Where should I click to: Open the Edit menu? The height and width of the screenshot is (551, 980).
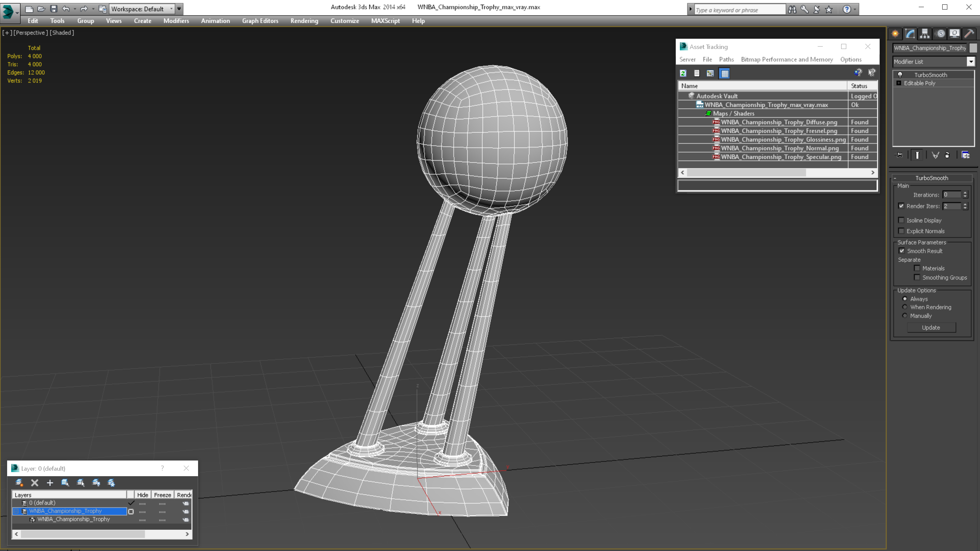pos(33,21)
